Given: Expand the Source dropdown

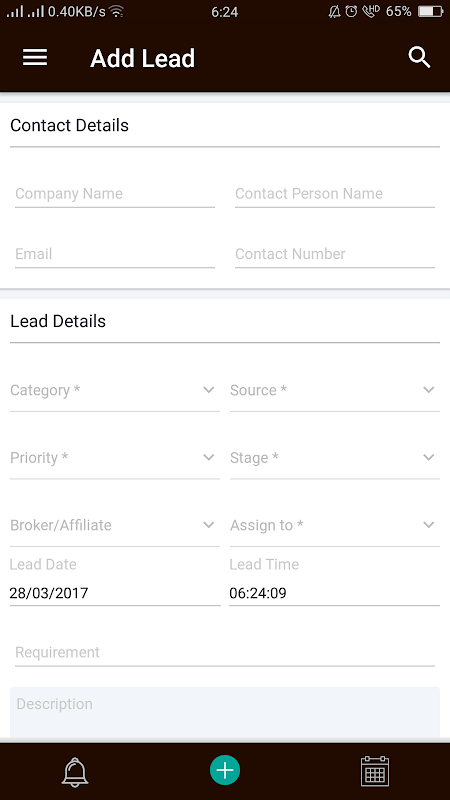Looking at the screenshot, I should tap(335, 390).
